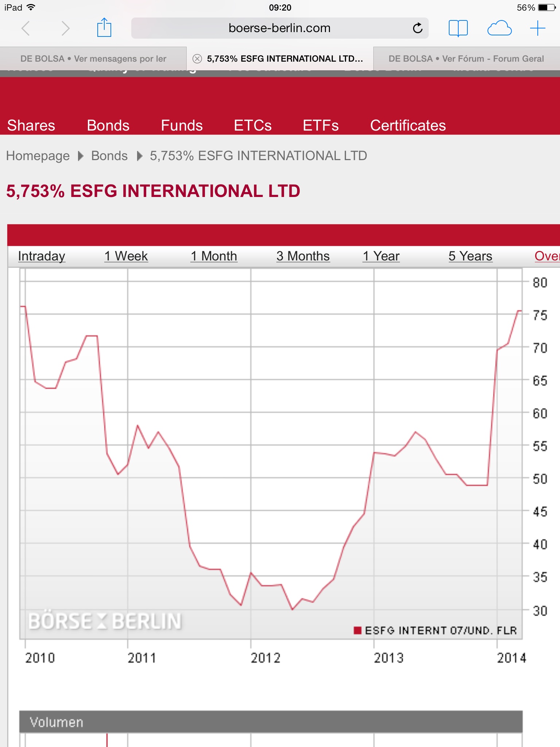This screenshot has height=747, width=560.
Task: Click the 2014 x-axis label
Action: 512,658
